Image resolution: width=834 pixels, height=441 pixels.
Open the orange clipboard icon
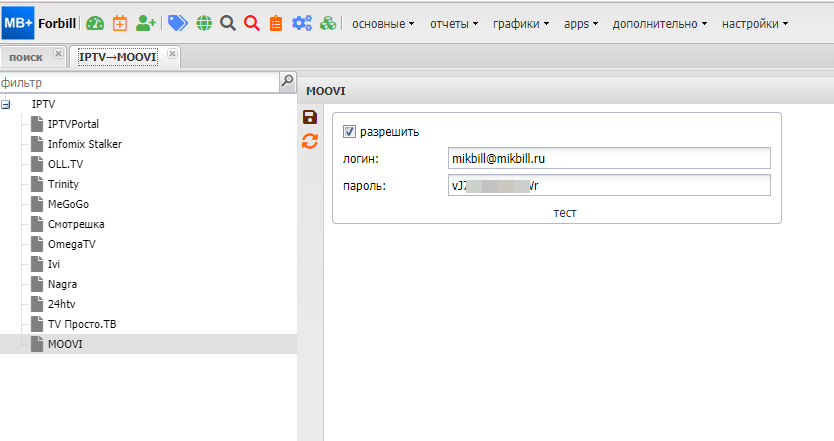(275, 23)
